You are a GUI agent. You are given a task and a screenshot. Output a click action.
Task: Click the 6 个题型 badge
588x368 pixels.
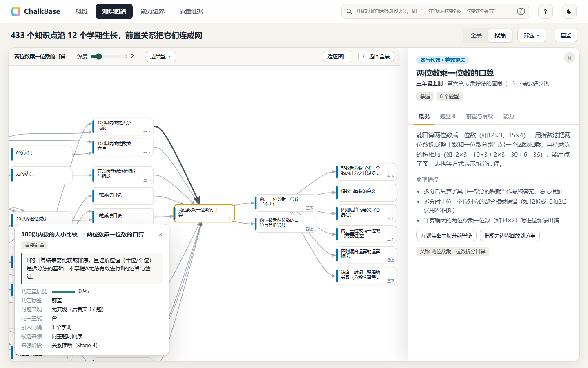pos(449,96)
